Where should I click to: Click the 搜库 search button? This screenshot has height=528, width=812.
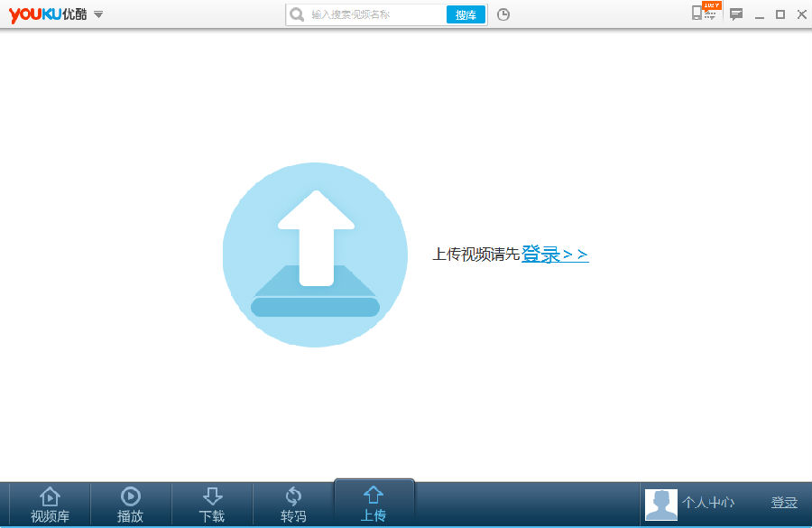click(466, 14)
